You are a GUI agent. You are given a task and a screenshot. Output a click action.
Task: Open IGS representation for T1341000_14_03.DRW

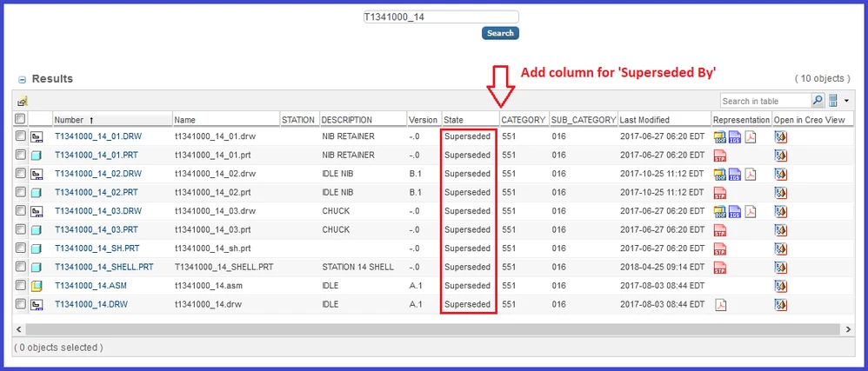click(x=735, y=211)
